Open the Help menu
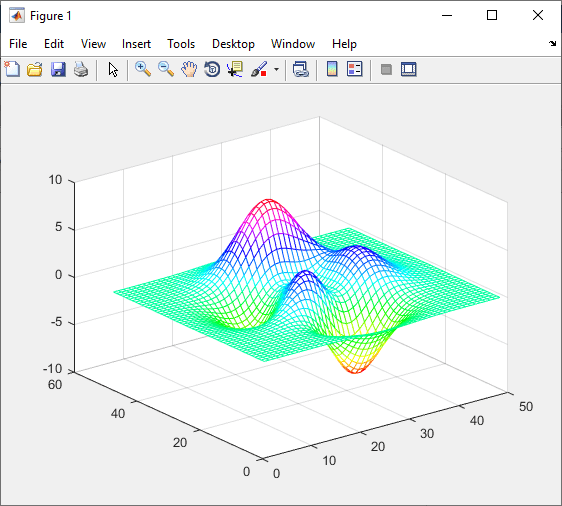Image resolution: width=562 pixels, height=506 pixels. [344, 44]
